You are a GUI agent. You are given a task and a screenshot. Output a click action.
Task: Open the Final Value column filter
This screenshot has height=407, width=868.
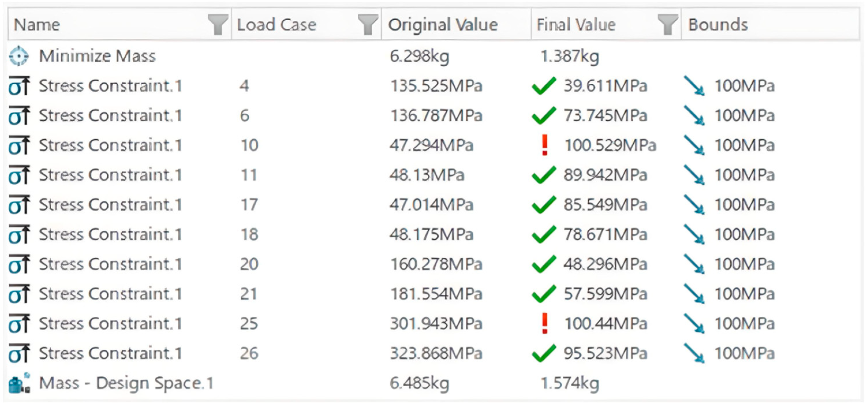click(667, 25)
